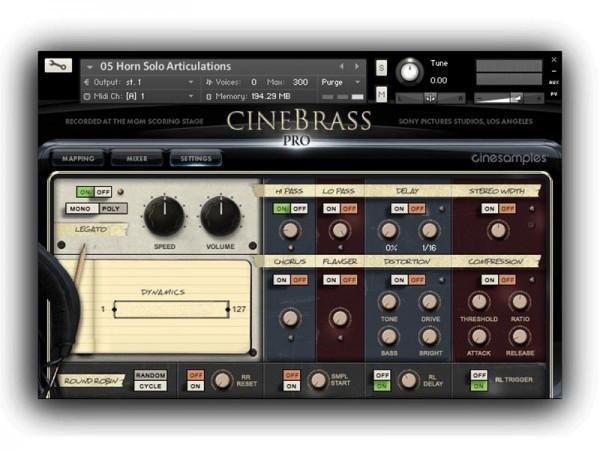Turn RL Delay OFF

pyautogui.click(x=382, y=375)
